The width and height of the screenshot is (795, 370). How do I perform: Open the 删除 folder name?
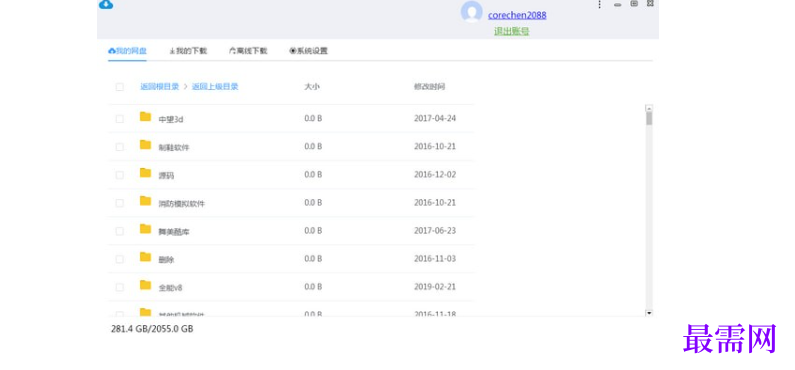click(x=166, y=260)
